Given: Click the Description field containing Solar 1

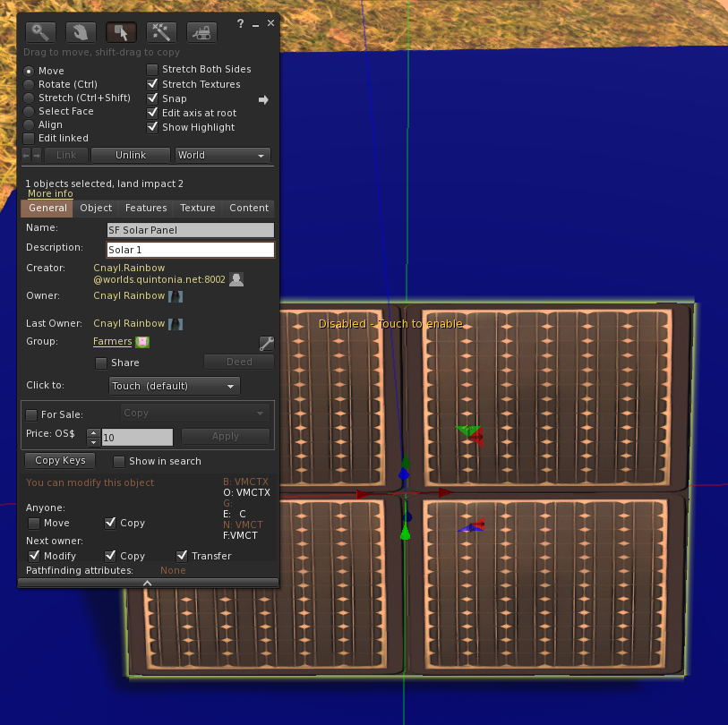Looking at the screenshot, I should pyautogui.click(x=190, y=250).
